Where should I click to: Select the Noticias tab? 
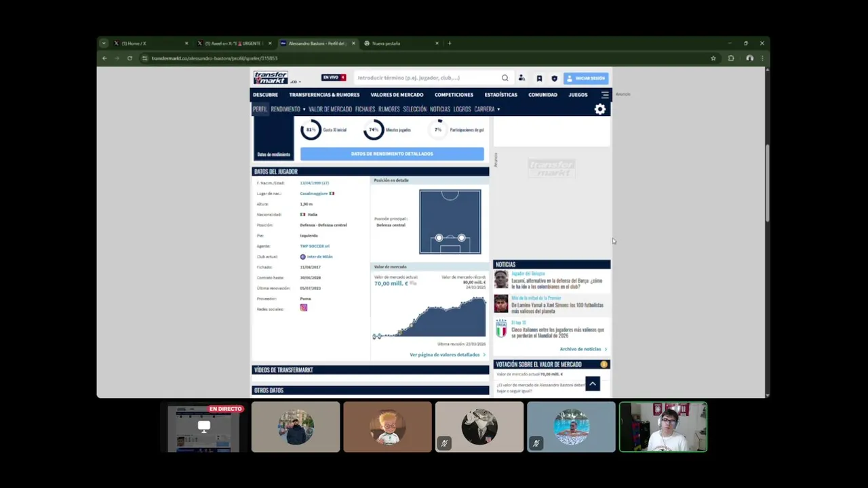pyautogui.click(x=440, y=109)
